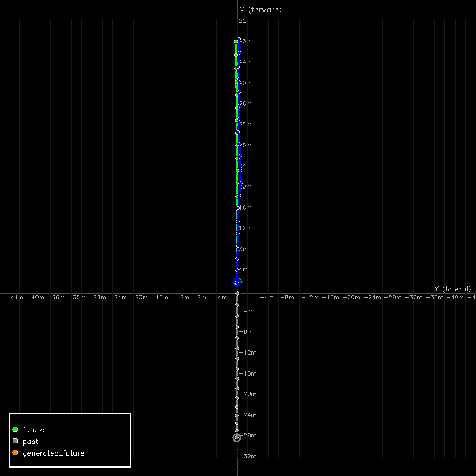
Task: Click the gray past point at the axes origin
Action: (x=238, y=294)
